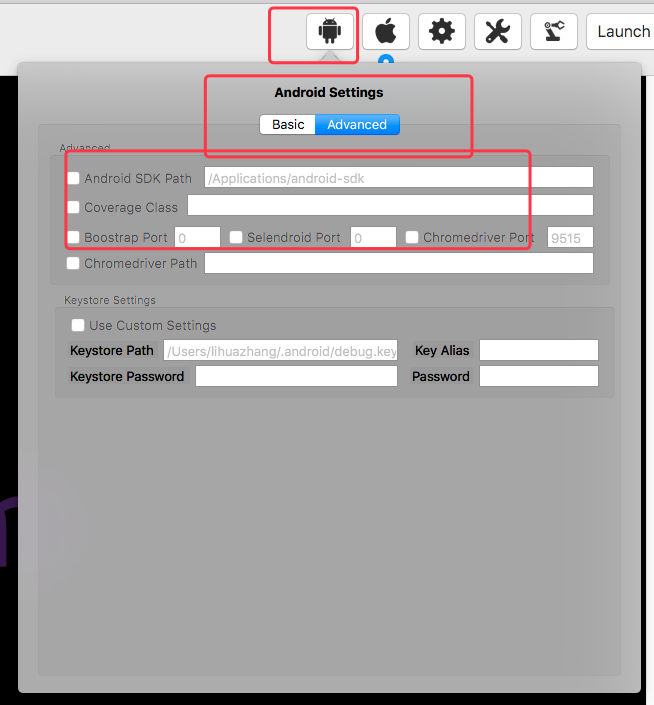
Task: Select the Selendroid Port number field
Action: pos(373,237)
